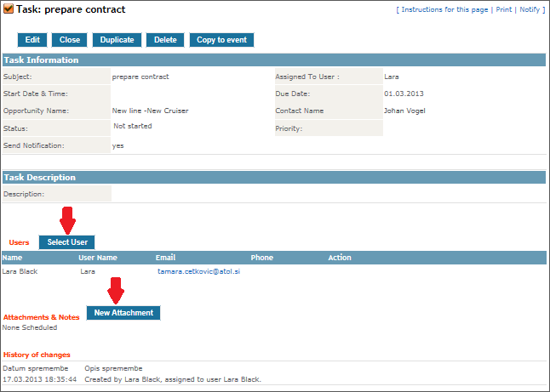Click the Phone column header
Screen dimensions: 550x392
(x=261, y=258)
